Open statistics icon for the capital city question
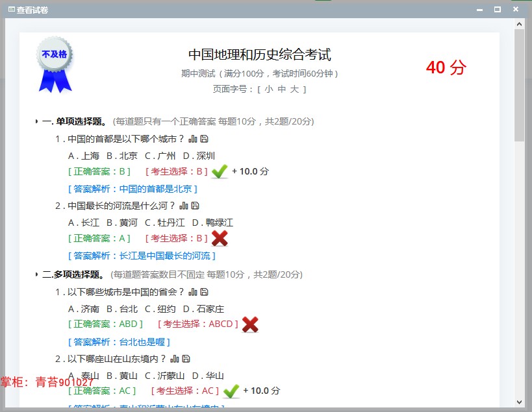This screenshot has height=412, width=532. click(x=194, y=139)
